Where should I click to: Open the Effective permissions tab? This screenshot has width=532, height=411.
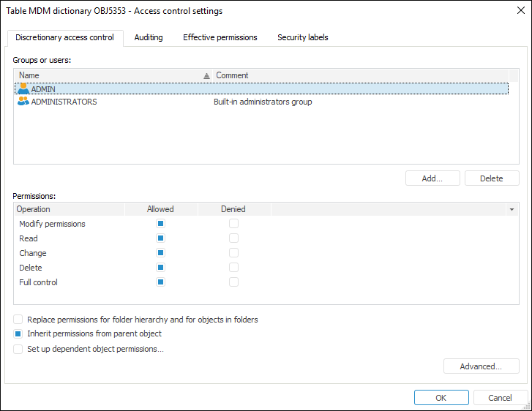pyautogui.click(x=220, y=37)
